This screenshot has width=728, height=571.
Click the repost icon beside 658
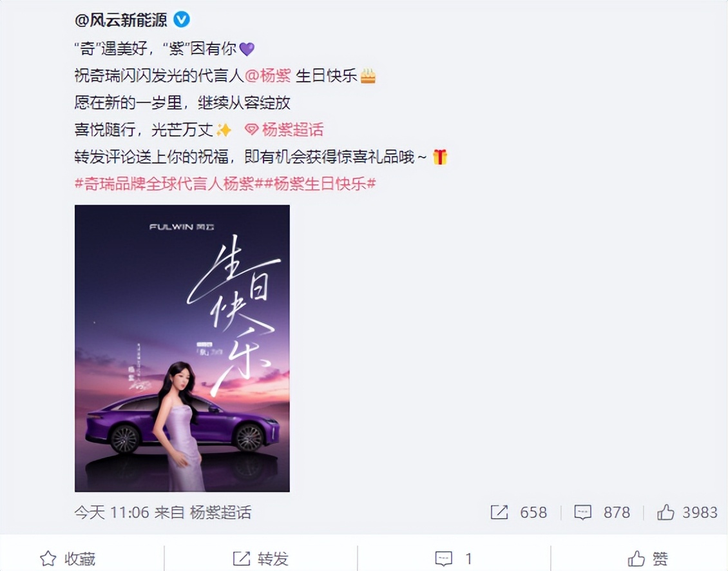(x=499, y=512)
